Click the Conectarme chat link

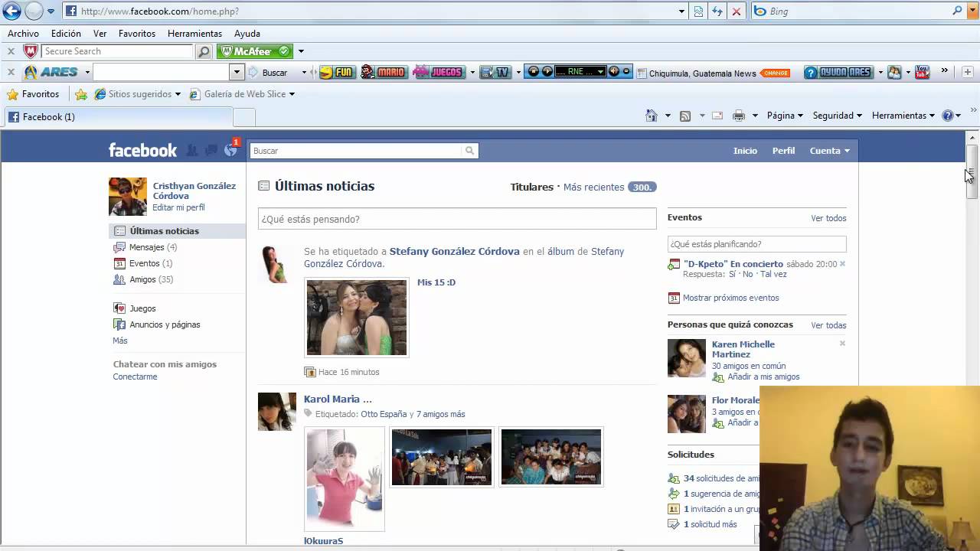click(x=135, y=377)
